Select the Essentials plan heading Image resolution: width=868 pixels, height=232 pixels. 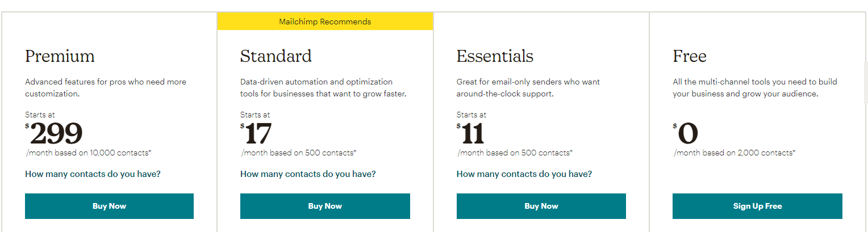pos(495,56)
